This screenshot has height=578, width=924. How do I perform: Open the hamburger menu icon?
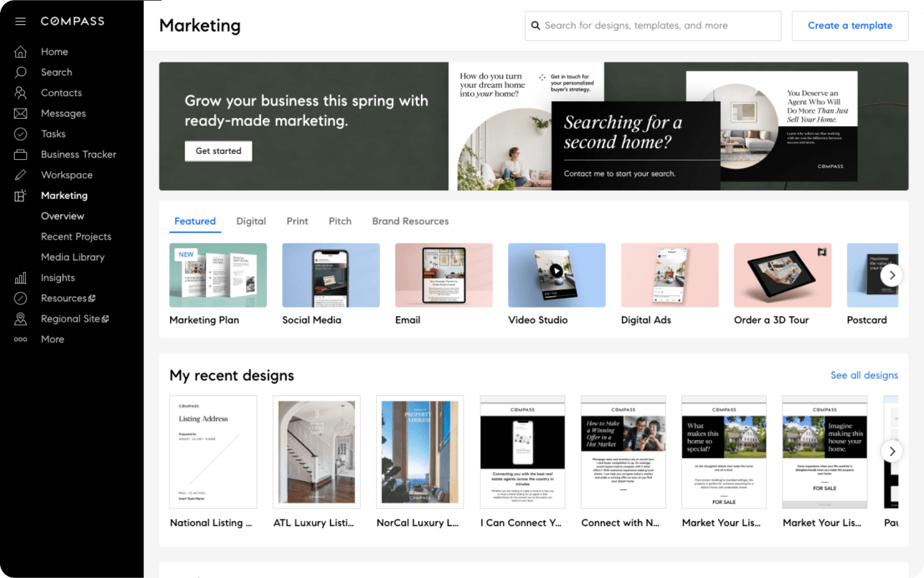21,21
